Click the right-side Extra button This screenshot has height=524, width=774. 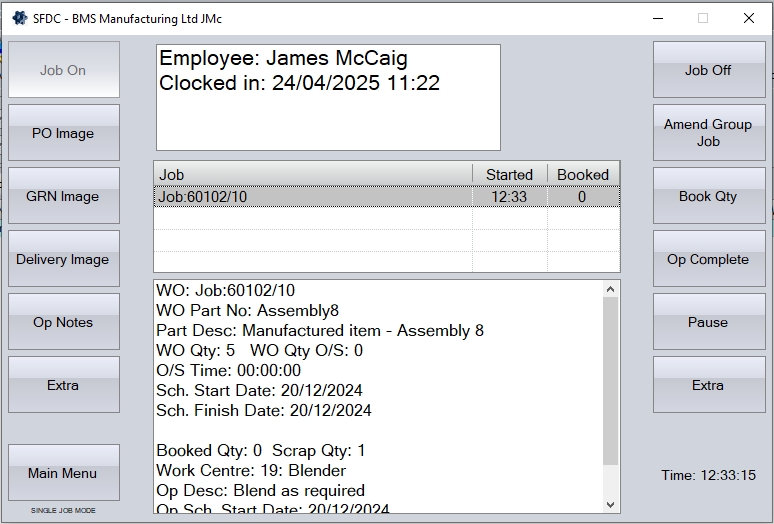(x=708, y=385)
